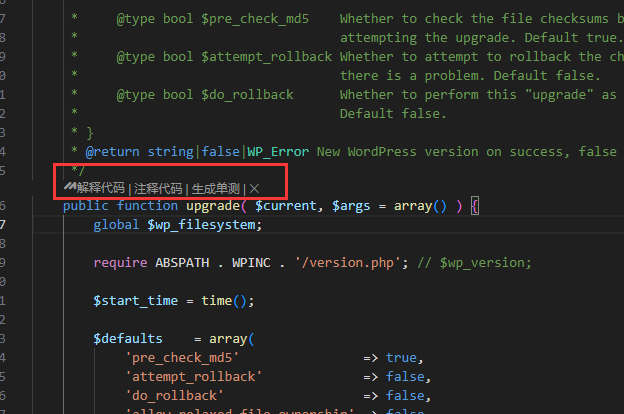Click the $wp_filesystem variable
Viewport: 624px width, 414px height.
201,225
